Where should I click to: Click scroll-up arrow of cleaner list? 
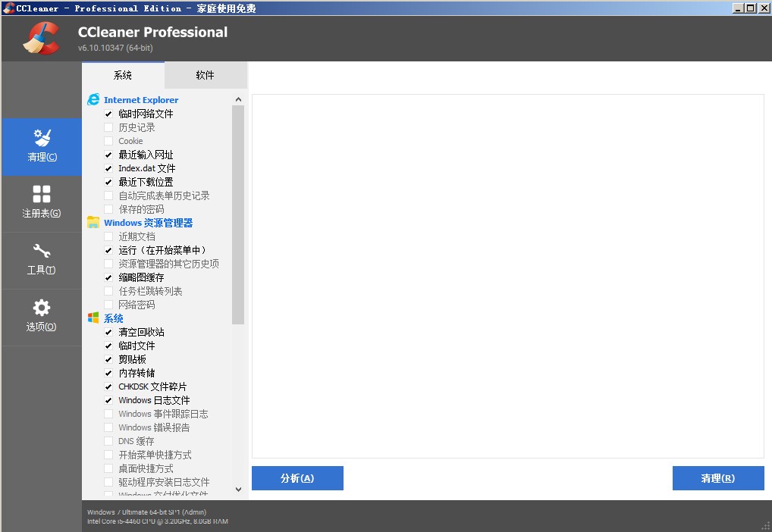click(x=238, y=99)
